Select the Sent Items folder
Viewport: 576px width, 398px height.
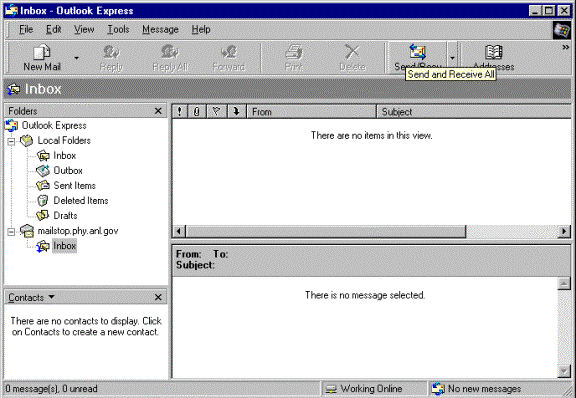[x=75, y=186]
